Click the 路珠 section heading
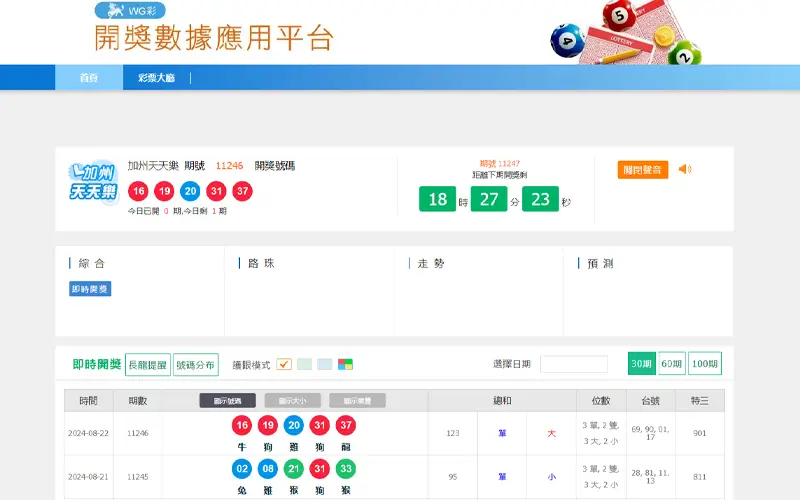 tap(261, 263)
